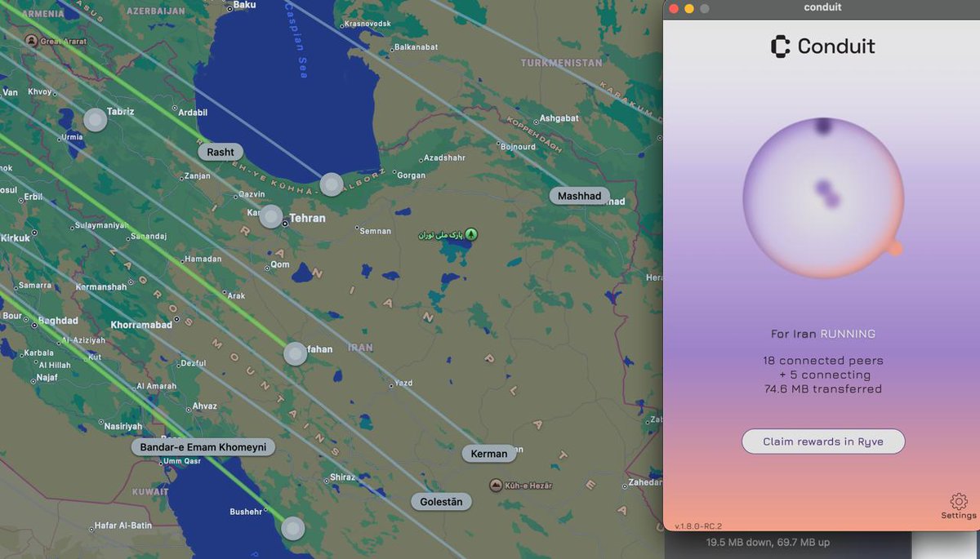Viewport: 980px width, 559px height.
Task: Click the Yazd city label
Action: tap(403, 383)
